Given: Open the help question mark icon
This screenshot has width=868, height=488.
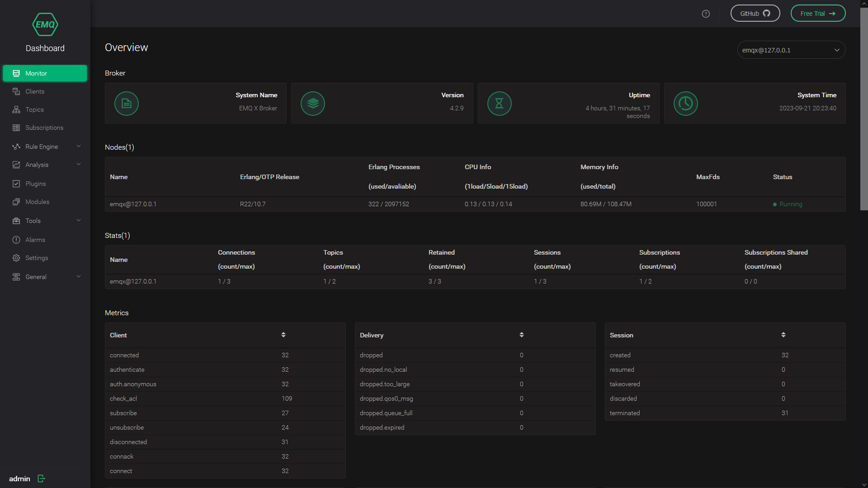Looking at the screenshot, I should (706, 14).
